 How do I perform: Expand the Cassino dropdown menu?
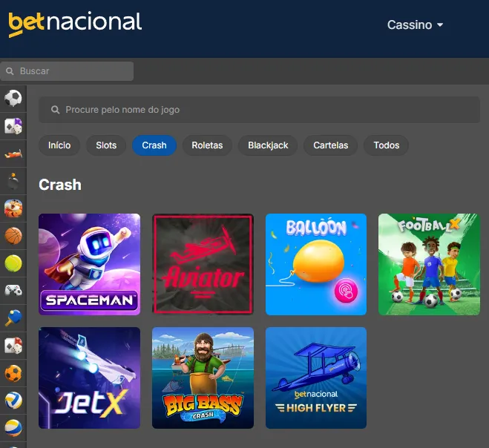(415, 25)
